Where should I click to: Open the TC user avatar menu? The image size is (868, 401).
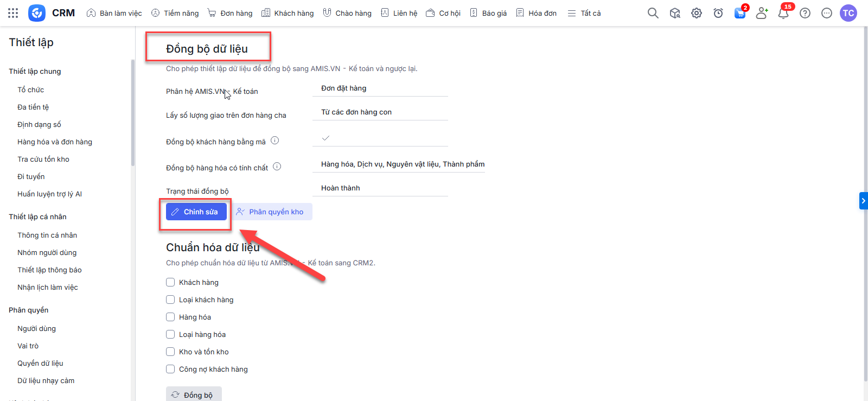tap(848, 13)
